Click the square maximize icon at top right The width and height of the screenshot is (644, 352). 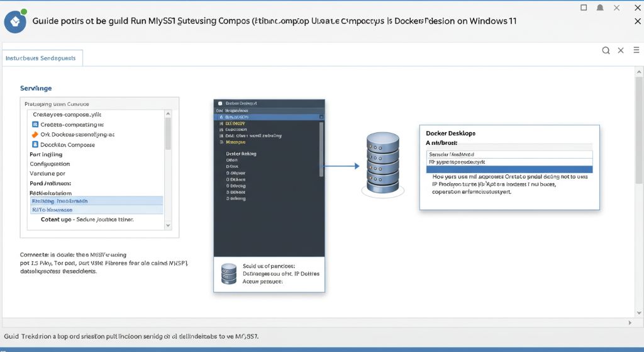tap(584, 8)
